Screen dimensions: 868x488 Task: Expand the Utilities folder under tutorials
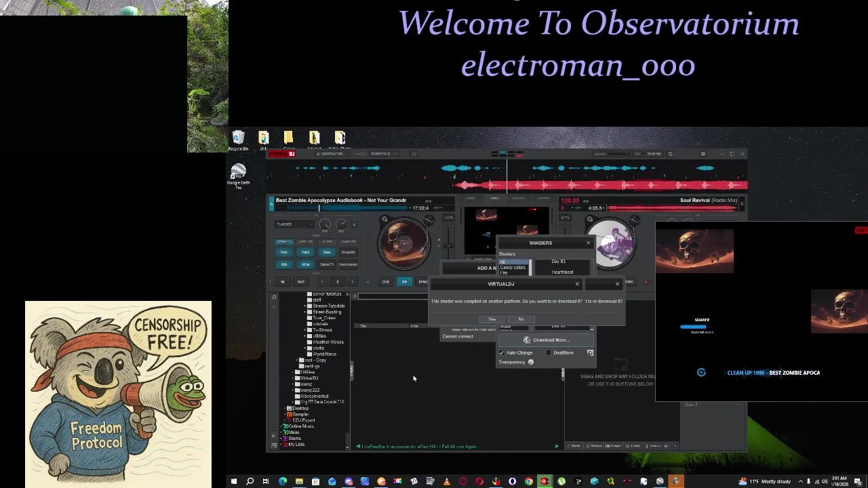[306, 336]
